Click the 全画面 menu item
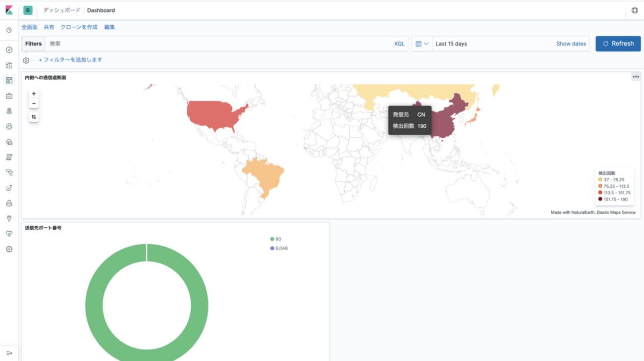The width and height of the screenshot is (644, 361). 30,27
